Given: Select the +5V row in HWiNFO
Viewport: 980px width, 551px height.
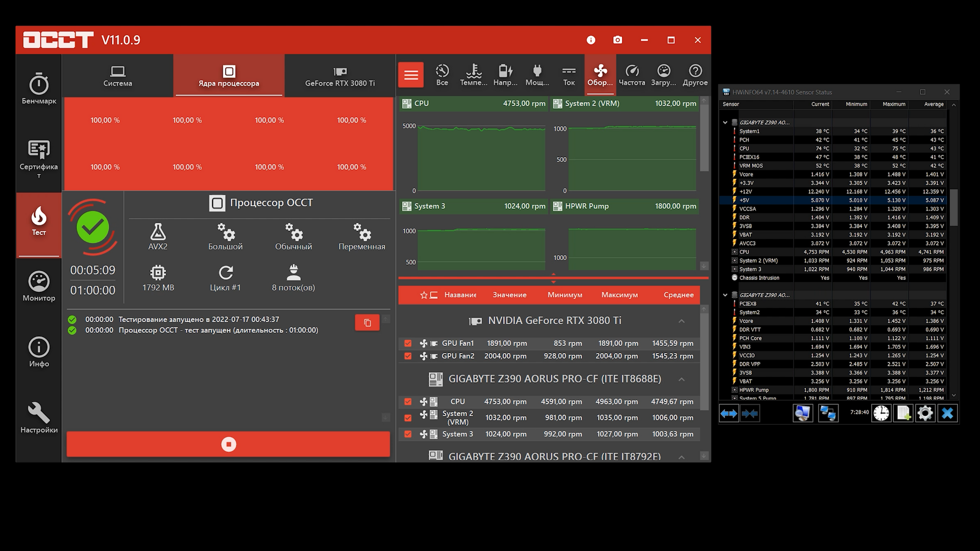Looking at the screenshot, I should pos(833,200).
